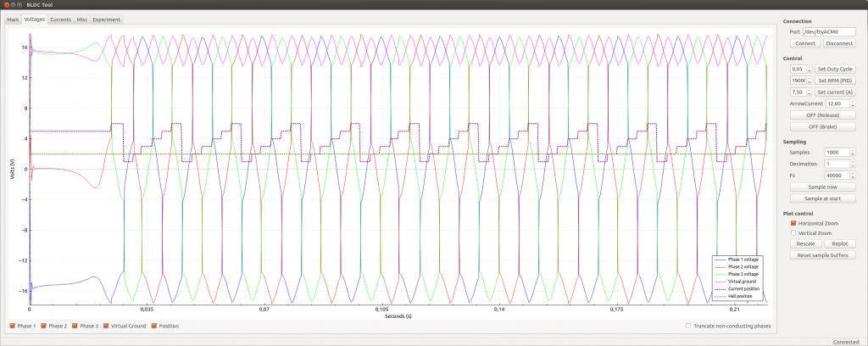868x346 pixels.
Task: Enable the Vertical Zoom checkbox
Action: (793, 233)
